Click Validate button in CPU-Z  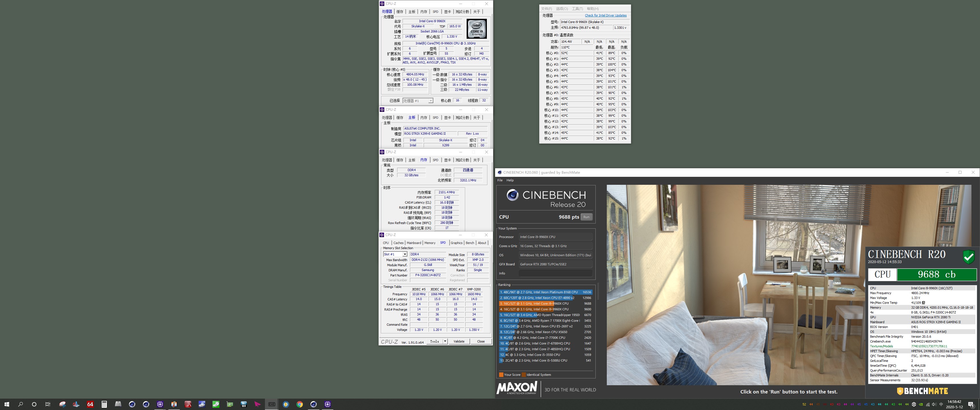tap(459, 342)
